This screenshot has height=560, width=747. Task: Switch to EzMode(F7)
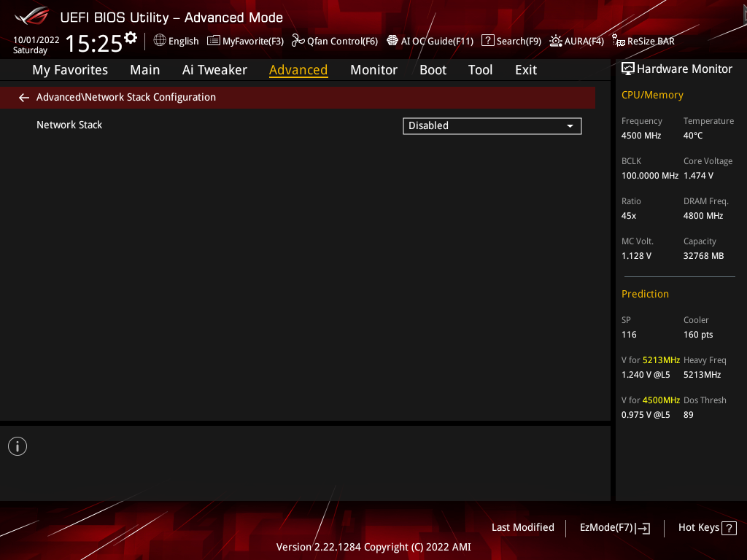point(614,528)
